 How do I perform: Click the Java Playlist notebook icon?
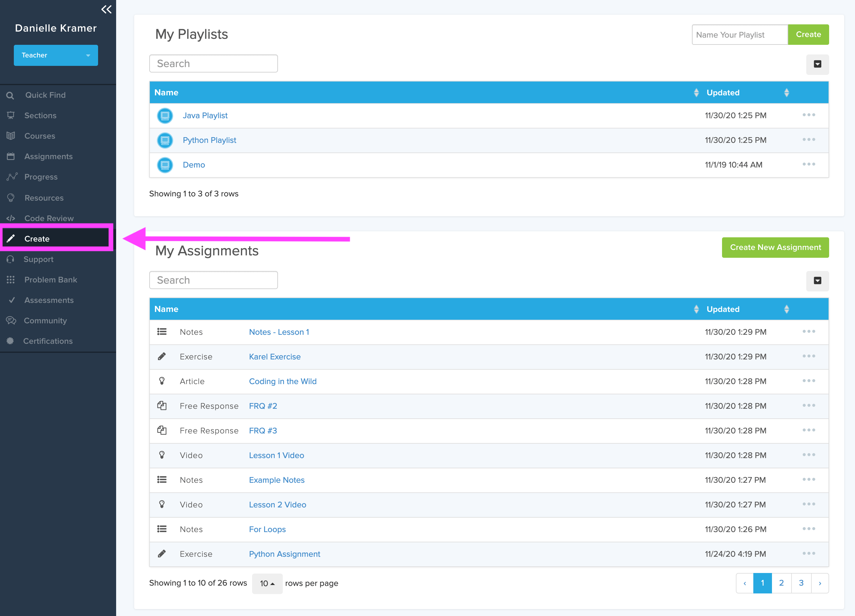[165, 115]
